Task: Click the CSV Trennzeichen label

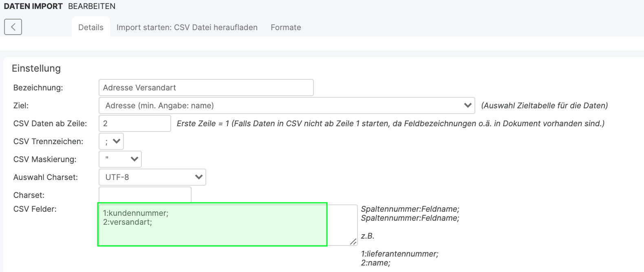Action: point(48,141)
